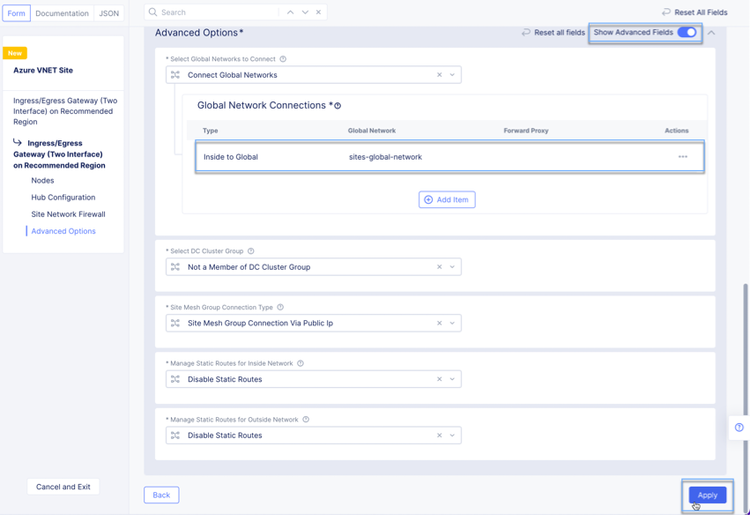Type in the Search field
Image resolution: width=750 pixels, height=515 pixels.
215,12
